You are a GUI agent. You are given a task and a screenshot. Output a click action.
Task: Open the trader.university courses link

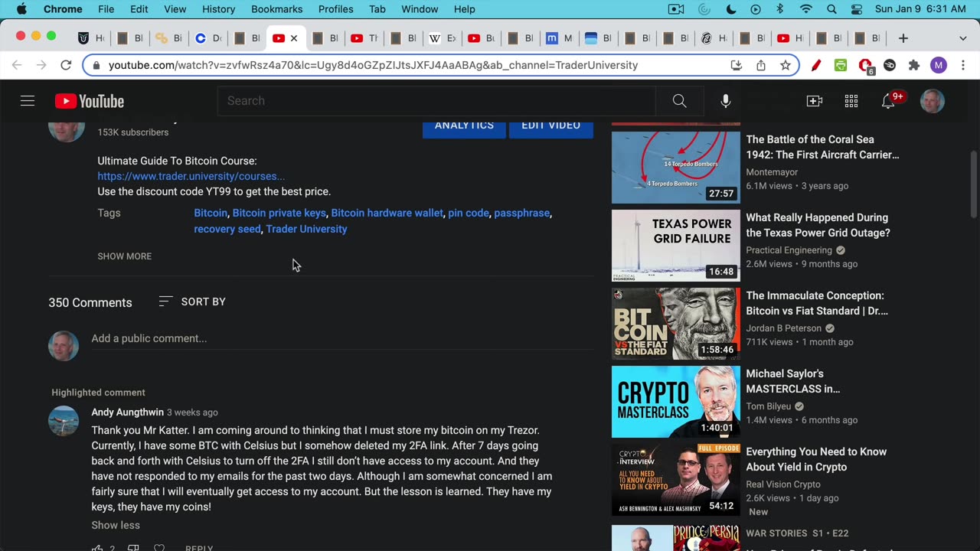[x=191, y=176]
